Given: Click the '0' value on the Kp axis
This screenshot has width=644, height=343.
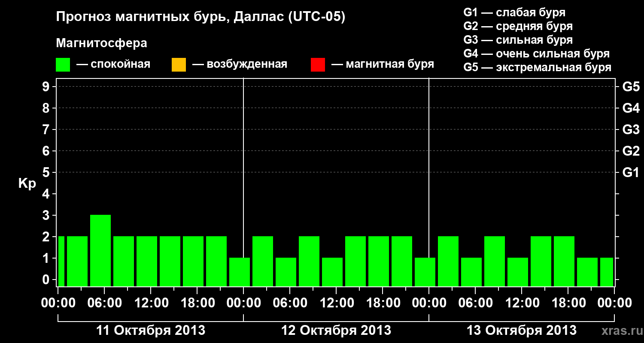Looking at the screenshot, I should [x=47, y=280].
